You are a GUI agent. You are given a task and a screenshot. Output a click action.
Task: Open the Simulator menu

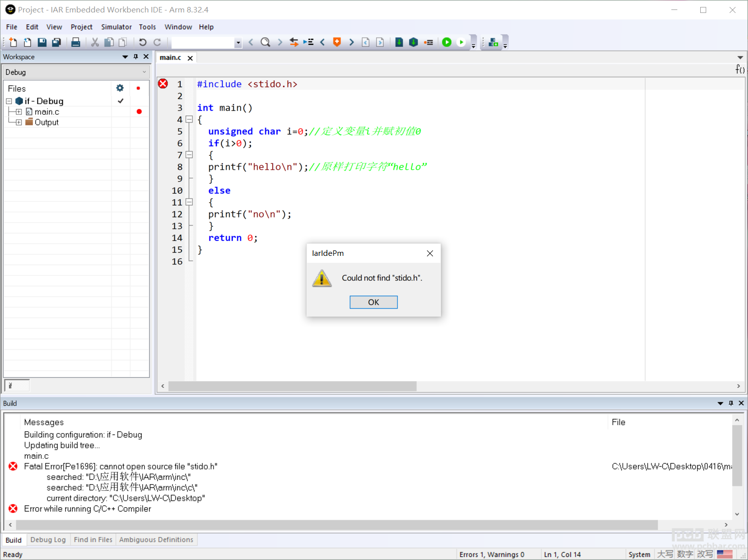[x=116, y=27]
